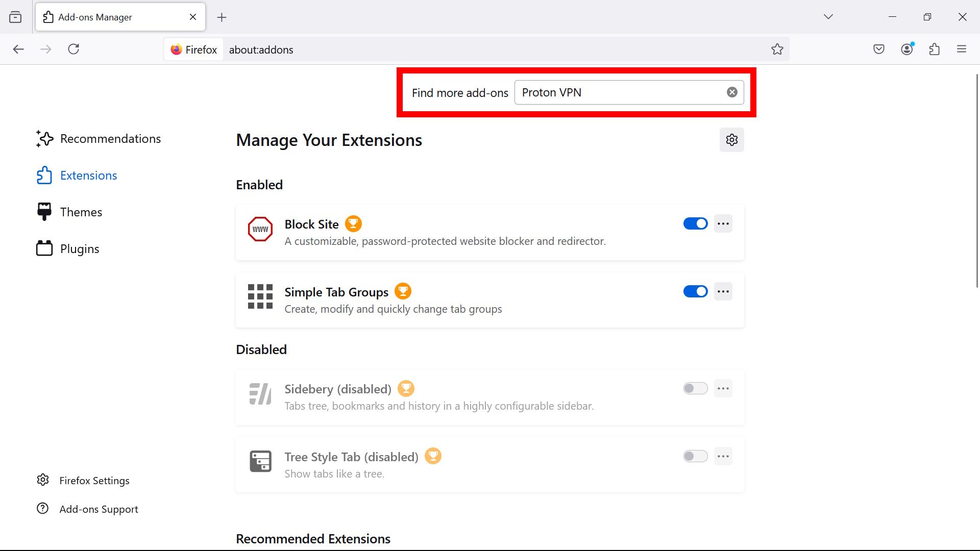The width and height of the screenshot is (980, 551).
Task: Go back to the previous page
Action: pos(18,49)
